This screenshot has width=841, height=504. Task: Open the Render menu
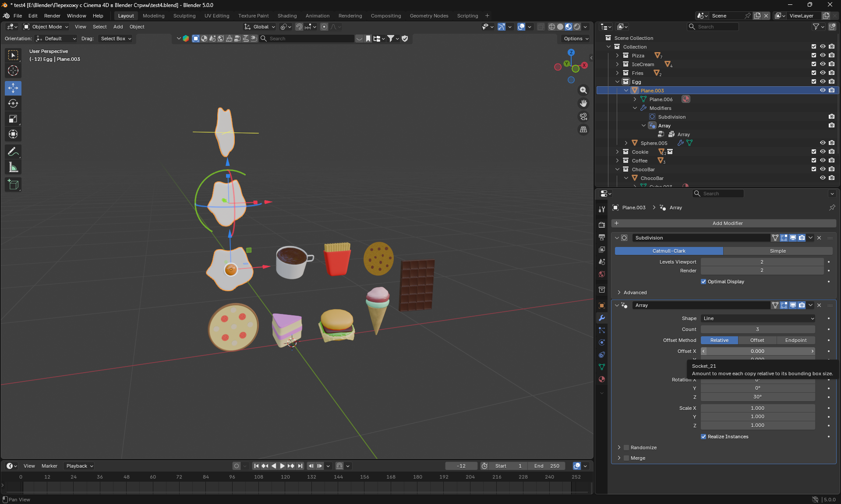tap(52, 16)
